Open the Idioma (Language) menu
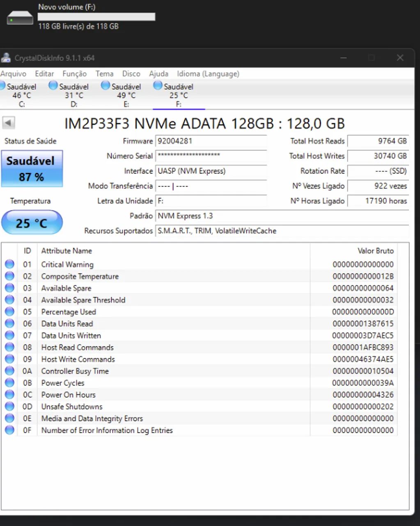 (208, 74)
